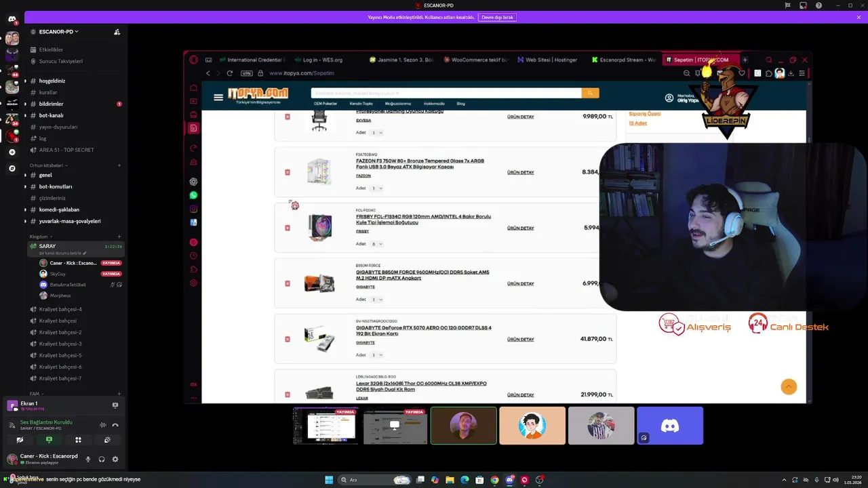868x488 pixels.
Task: Switch to Log in - WES.org tab
Action: click(x=322, y=60)
